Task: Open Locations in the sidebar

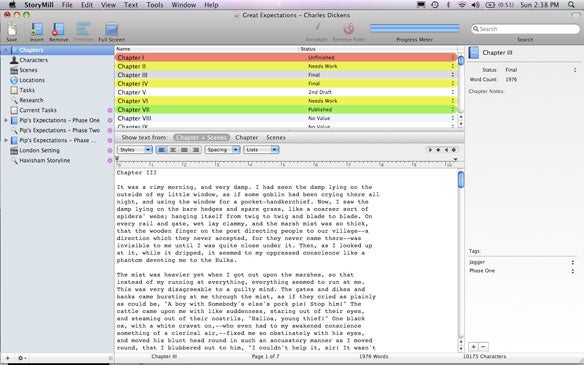Action: click(32, 80)
